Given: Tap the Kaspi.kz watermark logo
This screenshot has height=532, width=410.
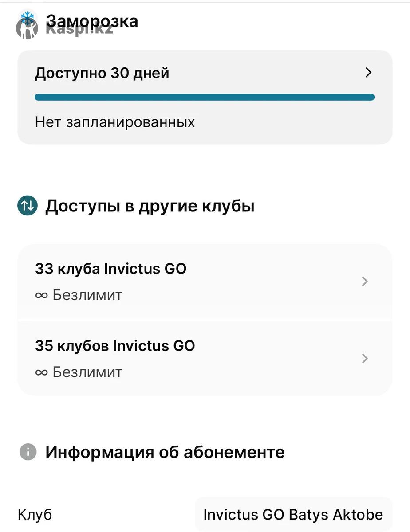Looking at the screenshot, I should pos(67,30).
